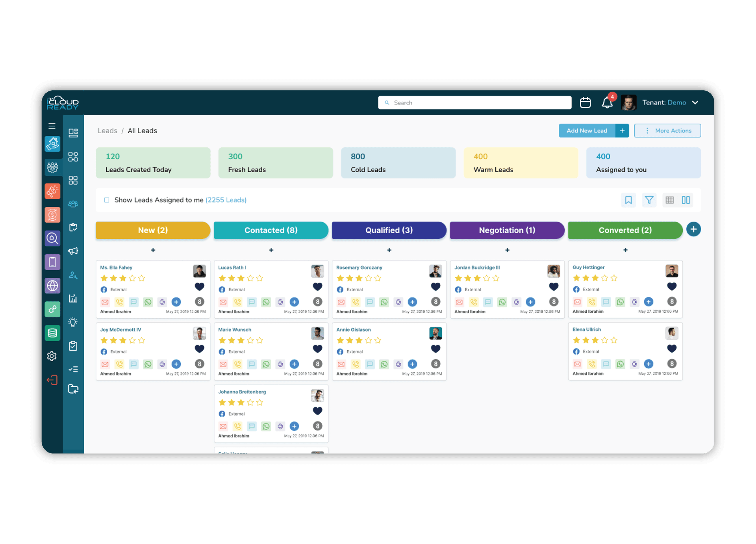Open the database icon in left sidebar
Viewport: 756px width, 544px height.
[x=52, y=333]
